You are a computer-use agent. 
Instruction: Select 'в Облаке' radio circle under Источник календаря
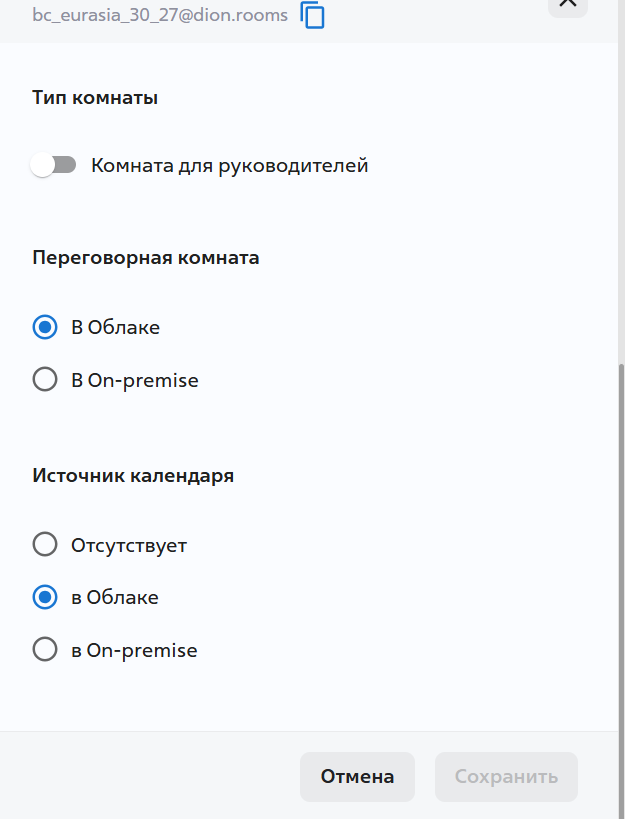pyautogui.click(x=45, y=597)
